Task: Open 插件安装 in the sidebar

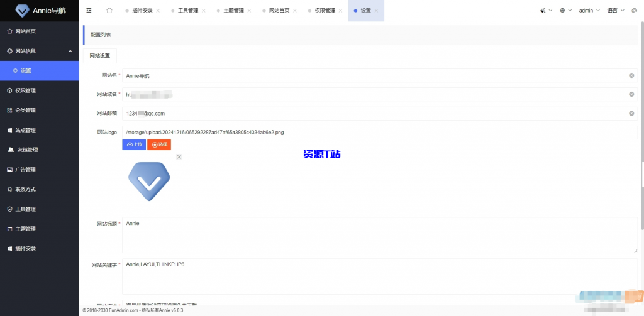Action: click(40, 248)
